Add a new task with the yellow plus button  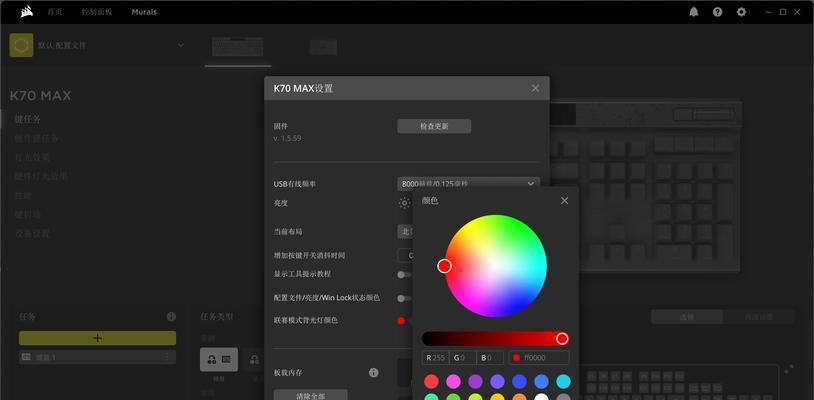pyautogui.click(x=98, y=338)
